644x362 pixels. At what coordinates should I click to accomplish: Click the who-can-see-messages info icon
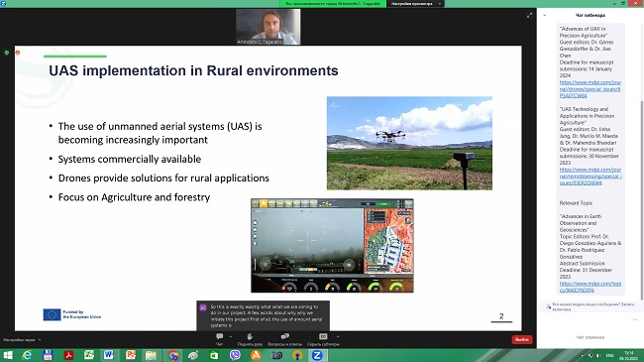(548, 306)
